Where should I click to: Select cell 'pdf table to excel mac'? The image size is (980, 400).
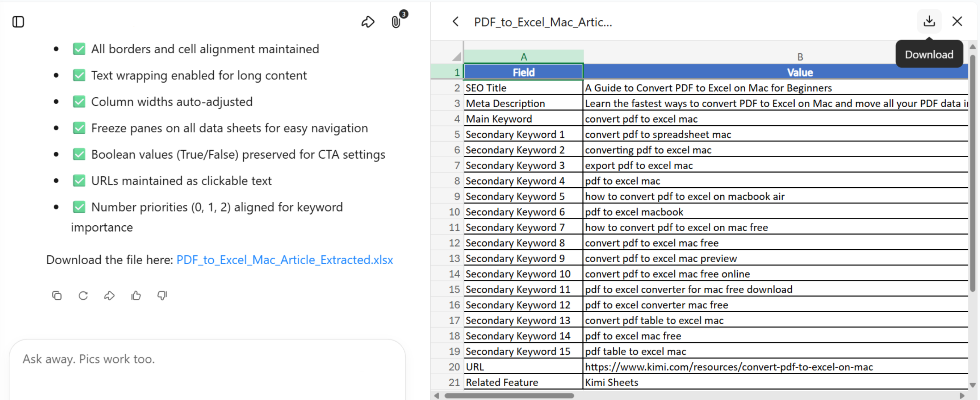click(x=775, y=351)
